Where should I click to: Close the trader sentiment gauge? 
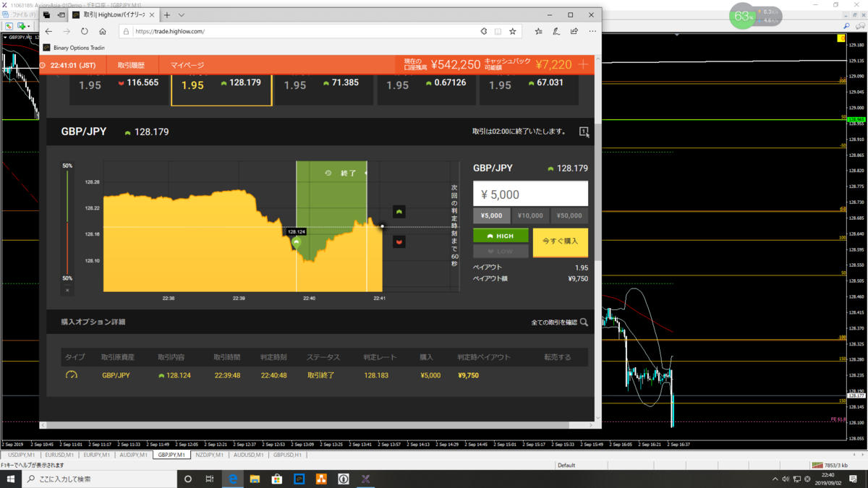click(x=67, y=291)
